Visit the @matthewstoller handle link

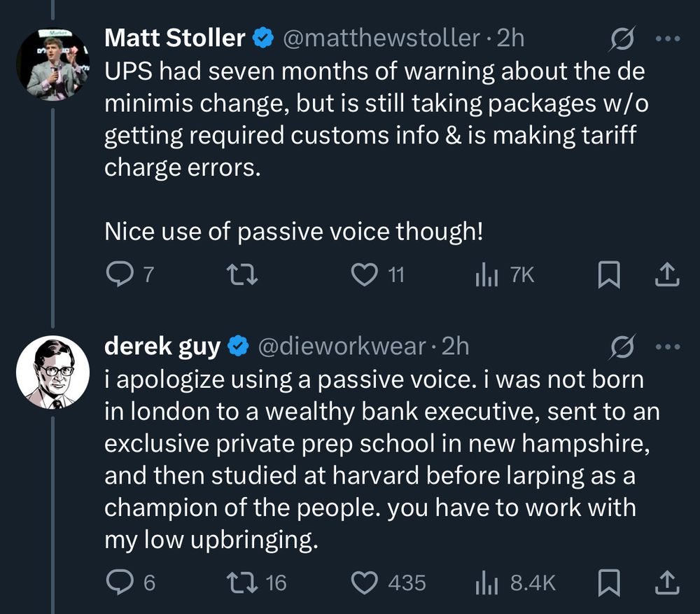(x=383, y=39)
